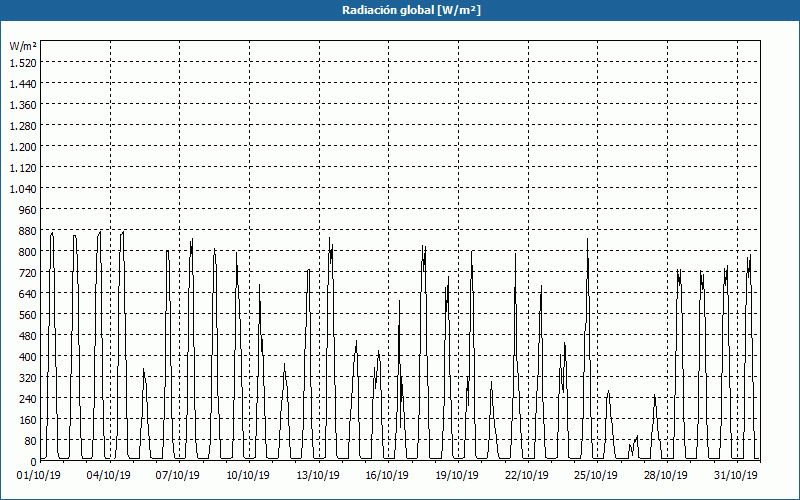Click the x-axis date '13/10/19'
Viewport: 800px width, 500px height.
(x=318, y=476)
